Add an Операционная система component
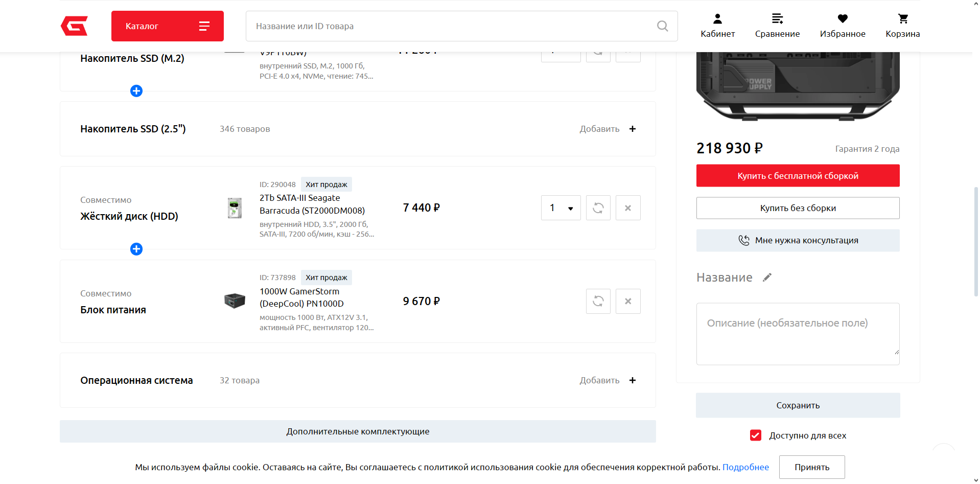Viewport: 980px width, 484px height. tap(608, 380)
